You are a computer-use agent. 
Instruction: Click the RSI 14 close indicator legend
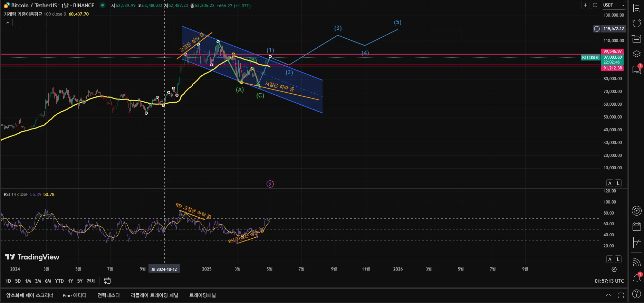point(16,195)
